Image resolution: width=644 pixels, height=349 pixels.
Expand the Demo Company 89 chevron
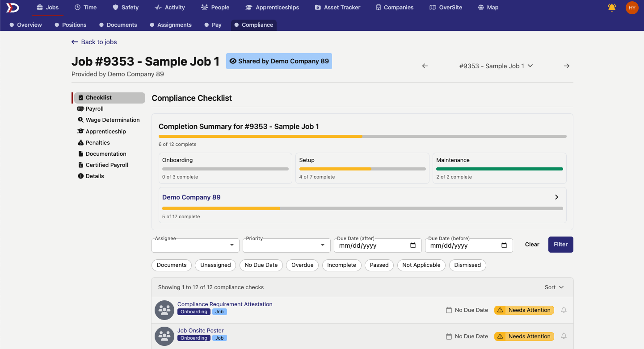point(556,197)
